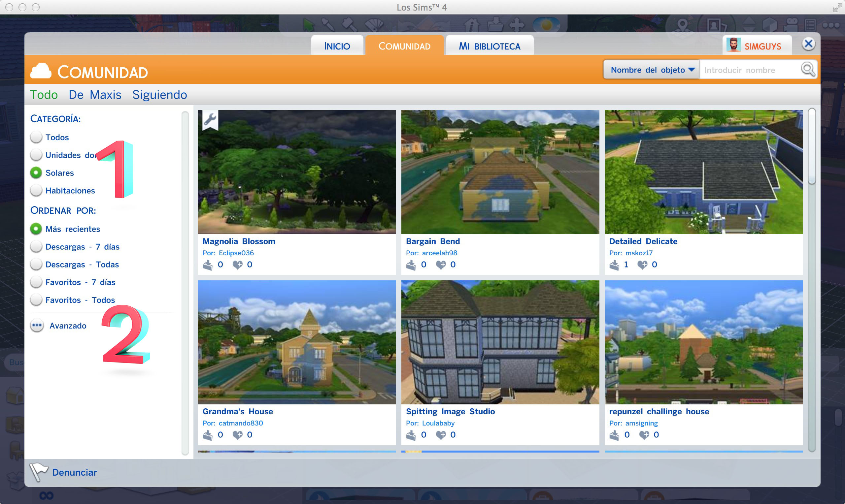Click the Avanzado three-dots icon
Screen dimensions: 845x504
(37, 326)
